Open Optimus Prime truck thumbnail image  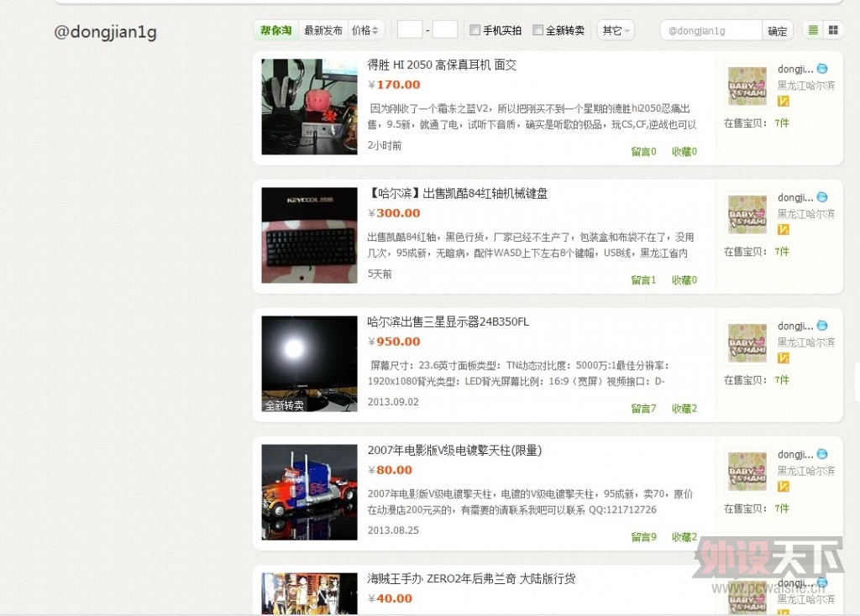pyautogui.click(x=309, y=492)
